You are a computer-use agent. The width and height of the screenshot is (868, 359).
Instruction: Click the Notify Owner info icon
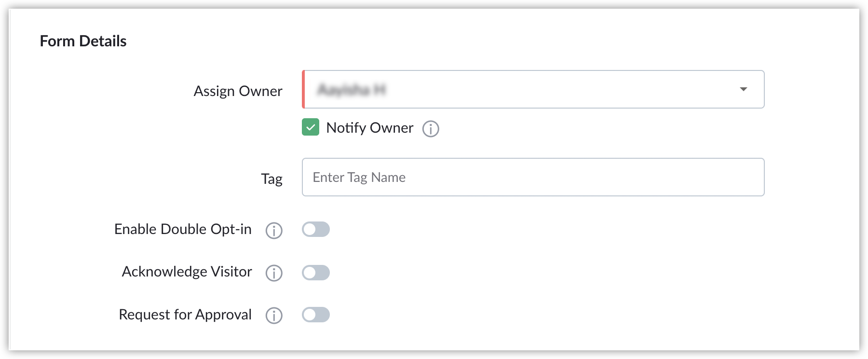pyautogui.click(x=431, y=129)
